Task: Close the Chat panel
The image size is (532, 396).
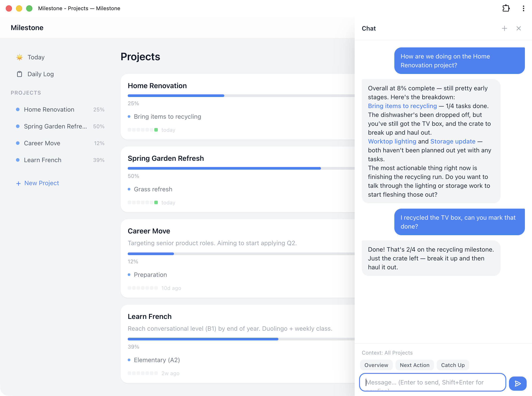Action: coord(518,28)
